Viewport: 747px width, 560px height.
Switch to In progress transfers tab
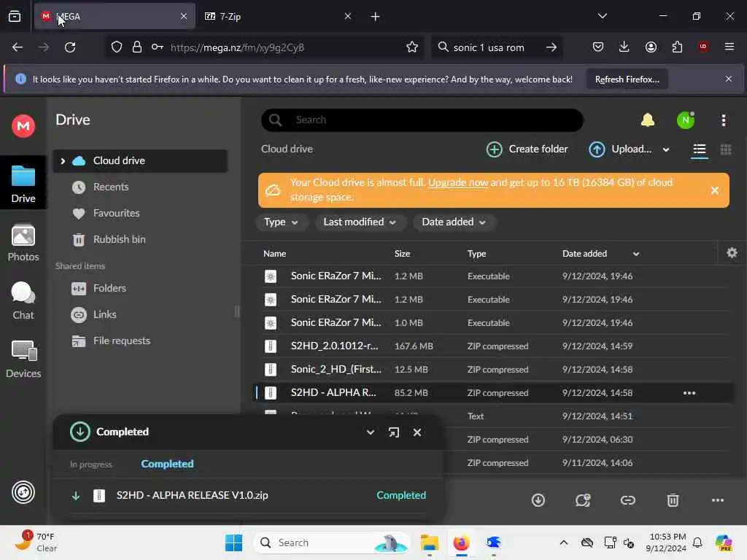[91, 464]
